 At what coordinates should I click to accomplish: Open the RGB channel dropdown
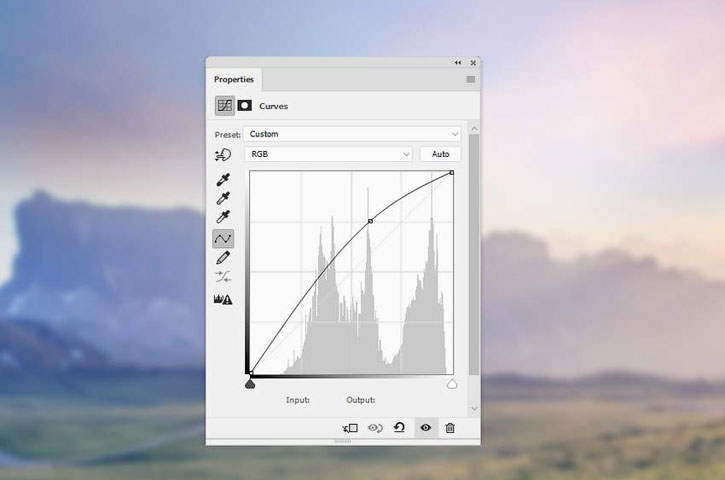coord(328,154)
